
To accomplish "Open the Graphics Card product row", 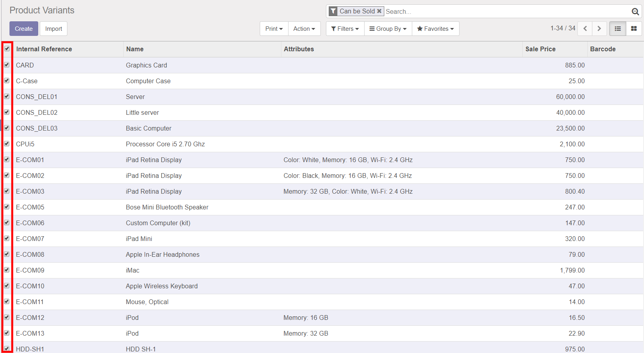I will (x=322, y=65).
